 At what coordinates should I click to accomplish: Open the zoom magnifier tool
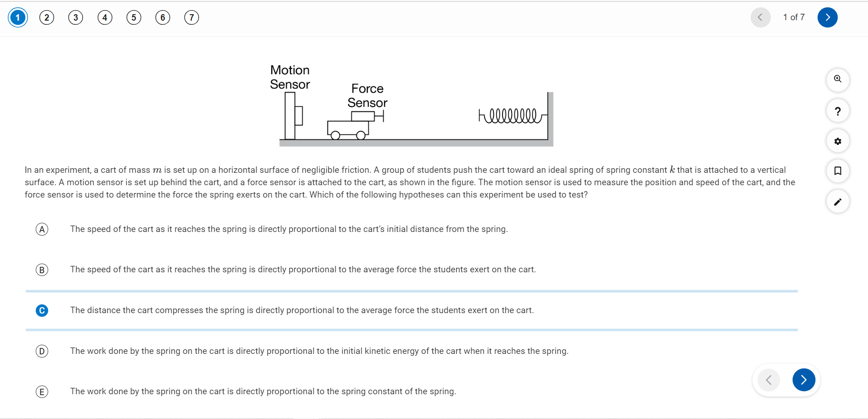[838, 80]
